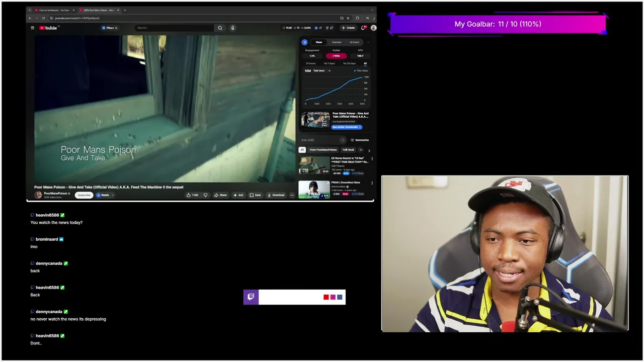Subscribe to PoorMansPoison
Image resolution: width=644 pixels, height=362 pixels.
pyautogui.click(x=84, y=195)
